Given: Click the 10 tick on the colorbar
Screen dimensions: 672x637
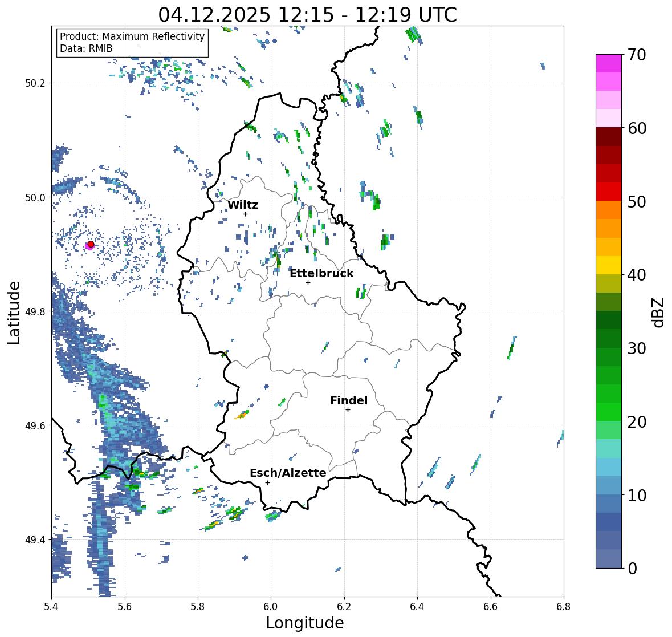Looking at the screenshot, I should click(x=637, y=495).
